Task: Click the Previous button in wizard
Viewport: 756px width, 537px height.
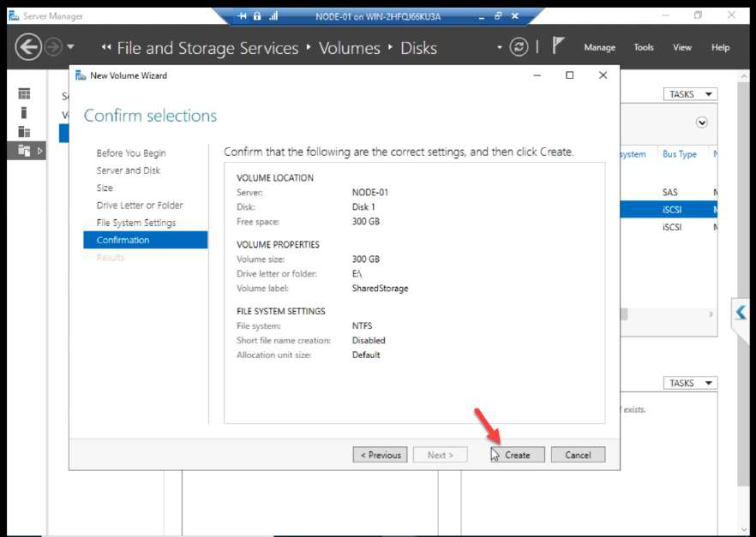Action: click(380, 455)
